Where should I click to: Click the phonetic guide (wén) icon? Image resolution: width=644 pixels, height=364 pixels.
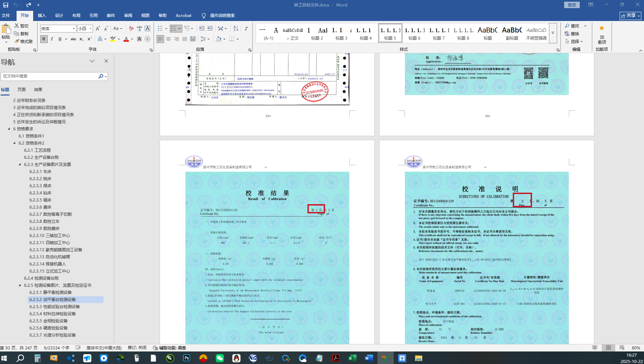coord(139,28)
